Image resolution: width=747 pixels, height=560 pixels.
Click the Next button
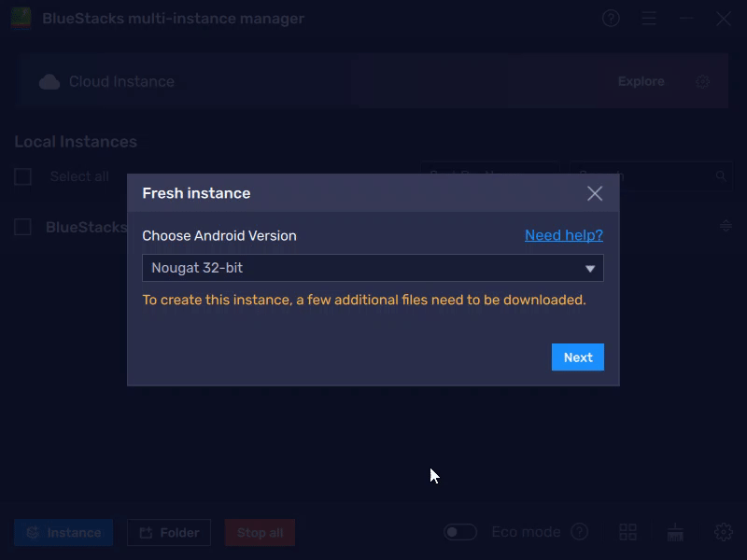coord(578,357)
